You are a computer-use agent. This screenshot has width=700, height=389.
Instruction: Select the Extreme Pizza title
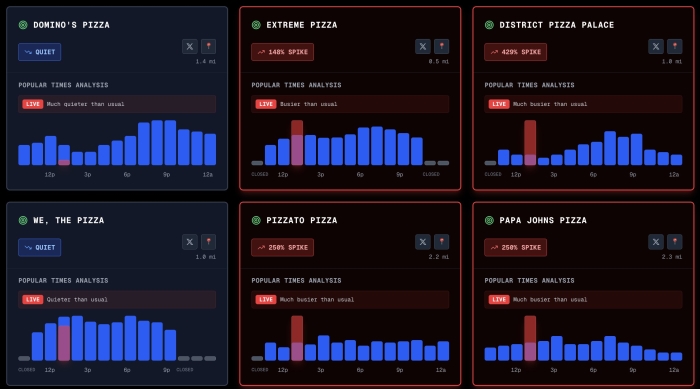[x=302, y=25]
